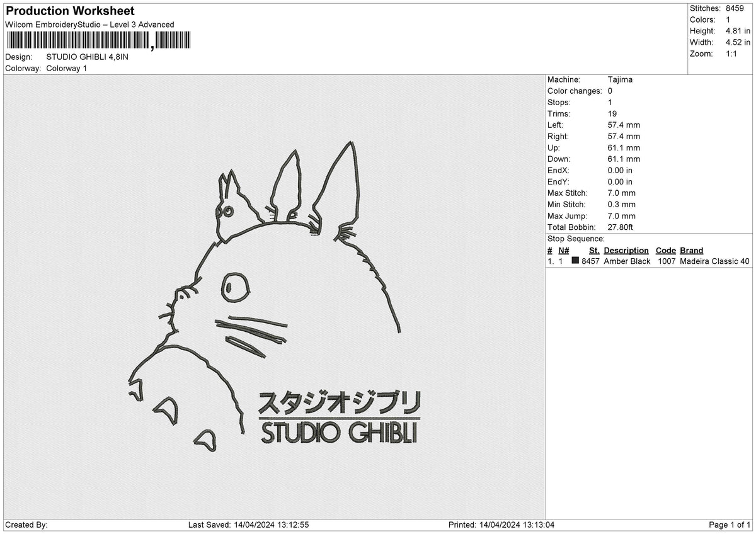The width and height of the screenshot is (756, 534).
Task: Click the 'Trims:' label
Action: tap(559, 113)
